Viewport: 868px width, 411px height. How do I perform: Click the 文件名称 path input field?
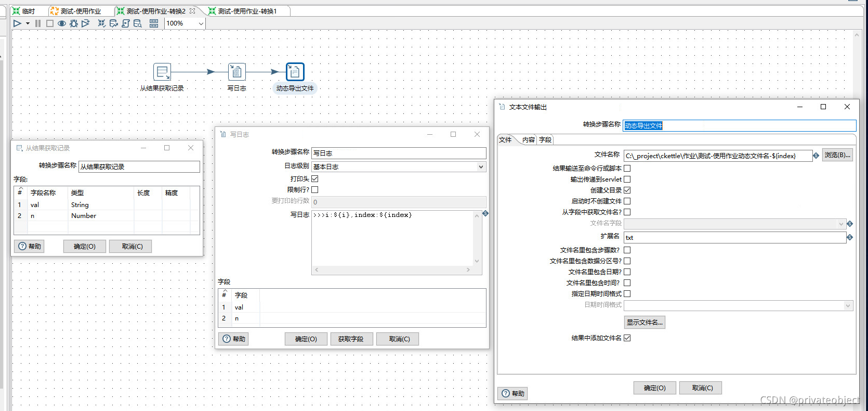pos(718,156)
